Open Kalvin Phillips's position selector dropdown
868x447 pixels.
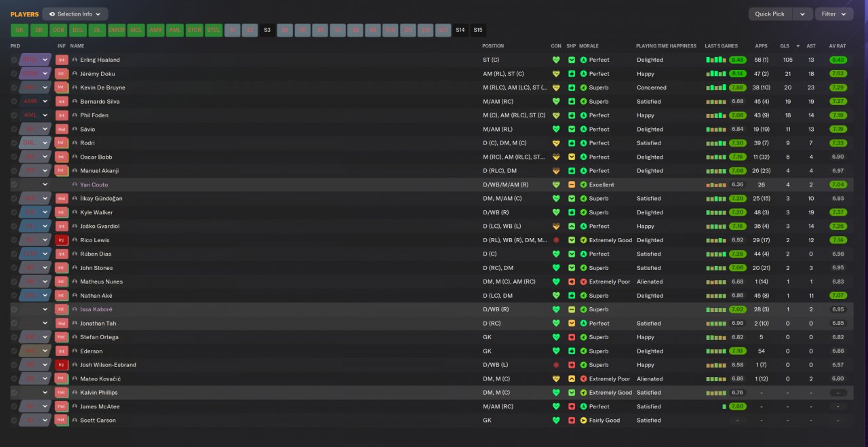click(x=35, y=393)
